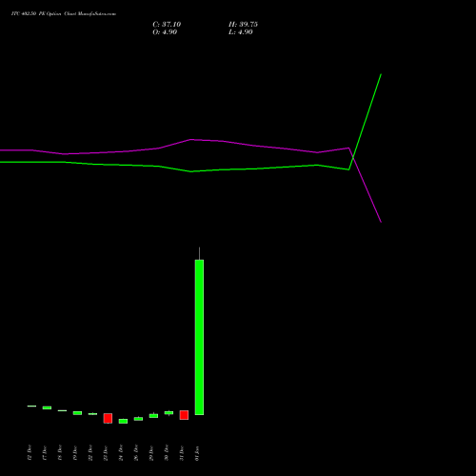The width and height of the screenshot is (476, 476).
Task: Click the close value C: 37.10
Action: pos(167,25)
